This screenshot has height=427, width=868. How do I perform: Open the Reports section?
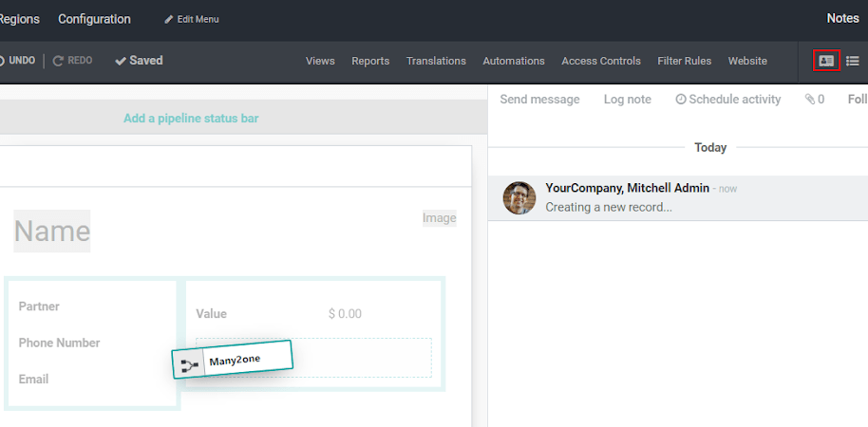pyautogui.click(x=370, y=61)
